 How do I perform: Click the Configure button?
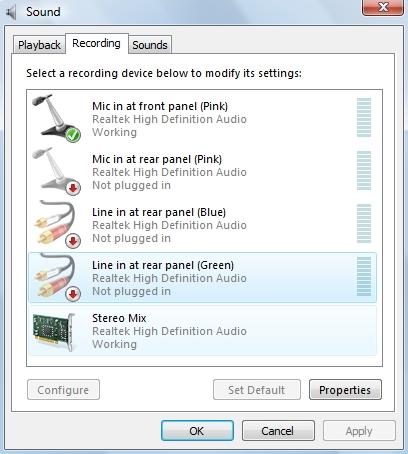point(63,390)
